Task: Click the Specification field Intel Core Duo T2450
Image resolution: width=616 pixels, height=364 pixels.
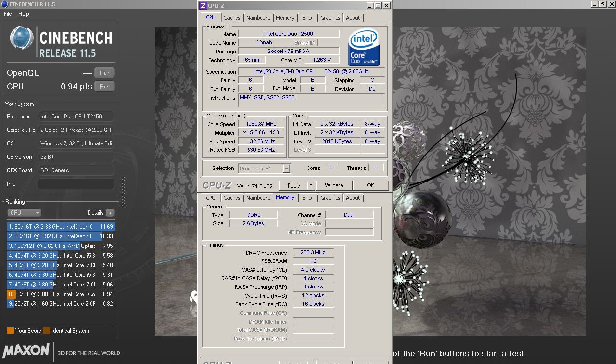Action: 312,72
